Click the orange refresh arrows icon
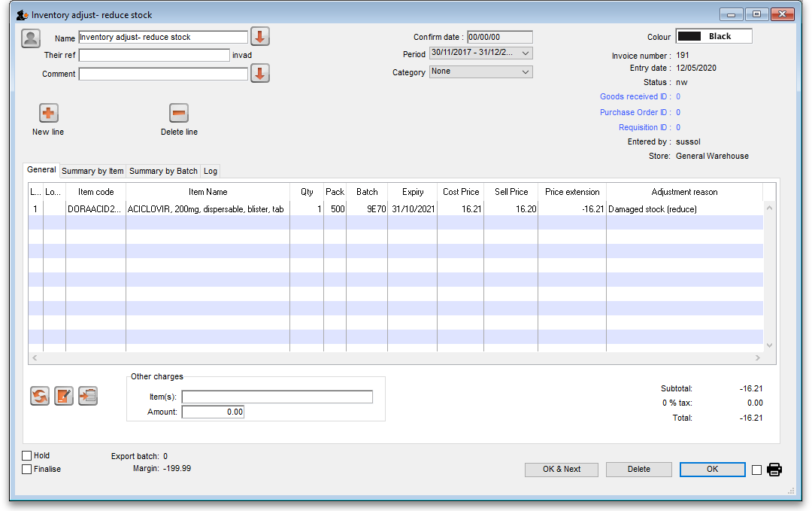812x511 pixels. (40, 396)
